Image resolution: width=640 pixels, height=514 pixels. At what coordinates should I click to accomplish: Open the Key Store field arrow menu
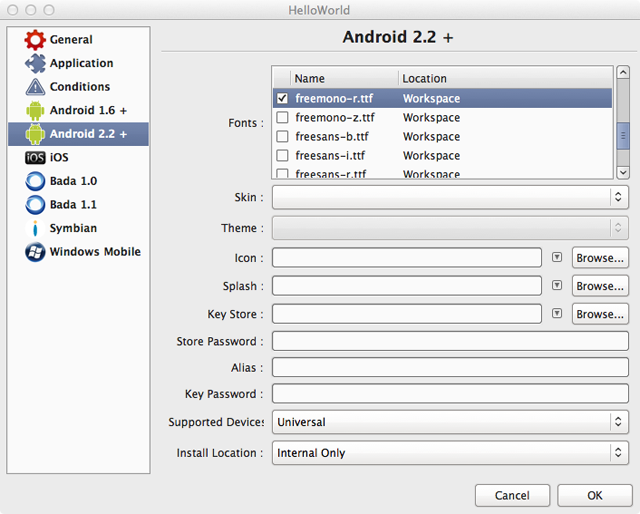557,314
